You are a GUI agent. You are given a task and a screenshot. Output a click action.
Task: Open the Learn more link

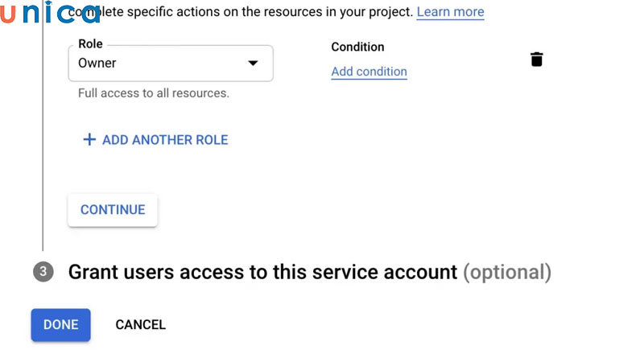[x=450, y=12]
